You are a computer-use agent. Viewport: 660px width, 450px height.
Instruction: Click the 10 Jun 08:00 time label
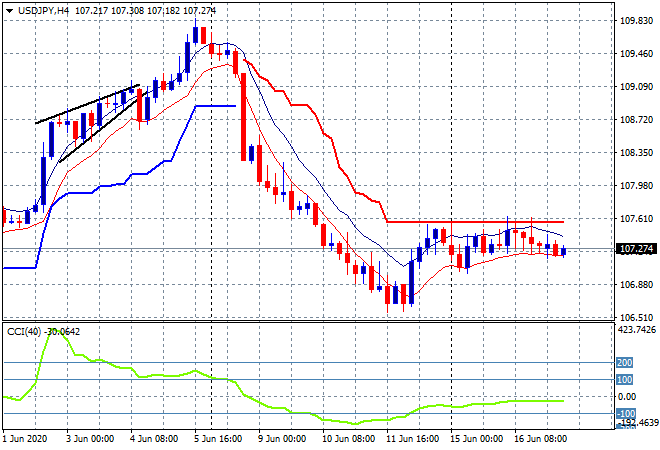tap(348, 439)
